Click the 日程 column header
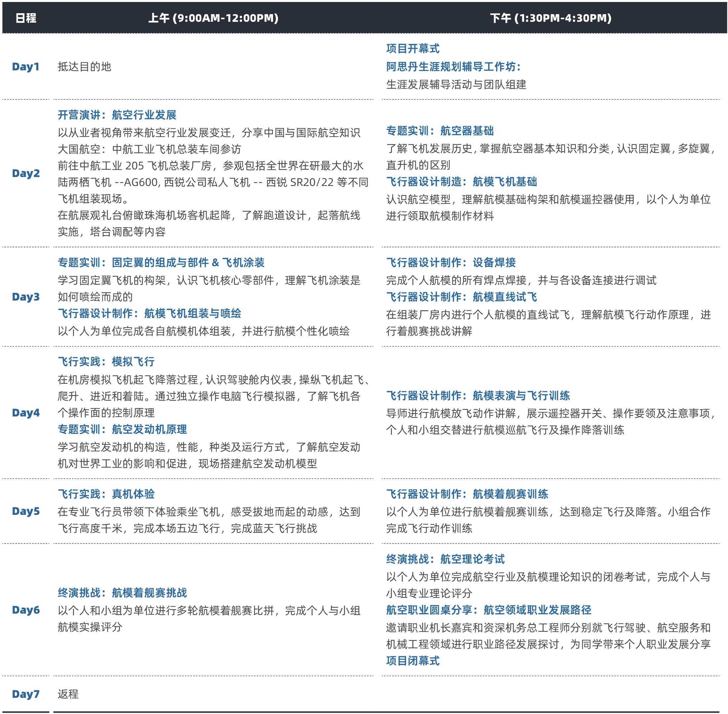Screen dimensions: 728x714 [x=25, y=18]
